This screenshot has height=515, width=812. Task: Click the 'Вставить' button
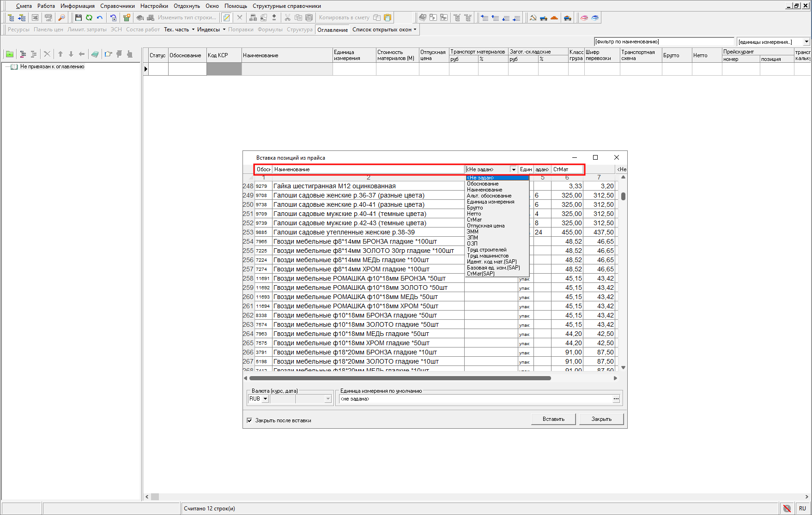tap(553, 419)
